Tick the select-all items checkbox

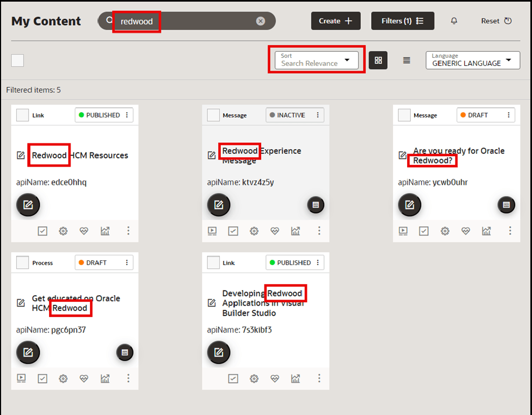coord(18,60)
